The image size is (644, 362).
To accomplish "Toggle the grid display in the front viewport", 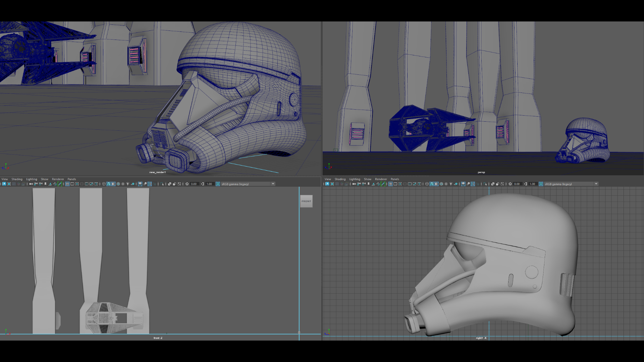I will click(67, 184).
